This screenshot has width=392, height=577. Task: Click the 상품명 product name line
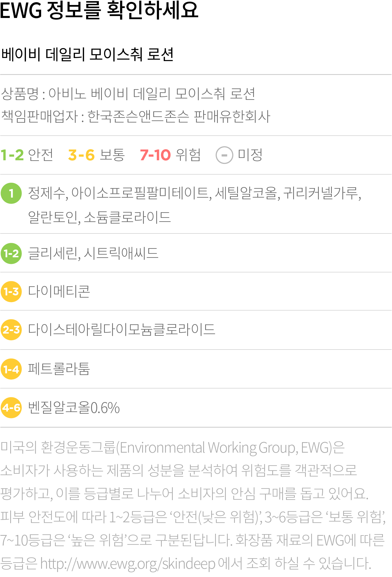coord(128,94)
